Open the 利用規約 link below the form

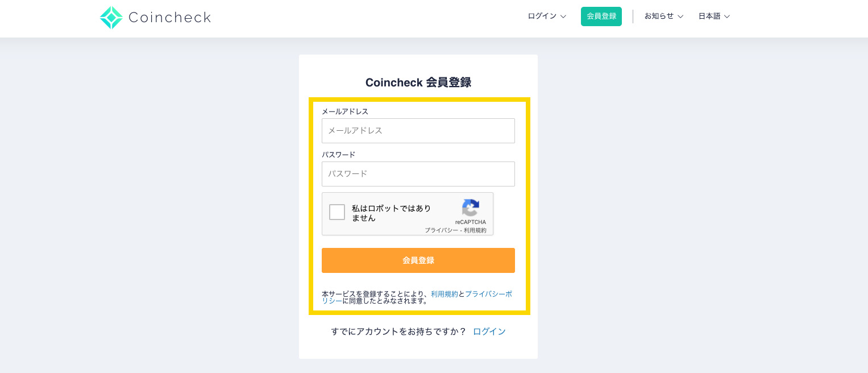pos(445,294)
